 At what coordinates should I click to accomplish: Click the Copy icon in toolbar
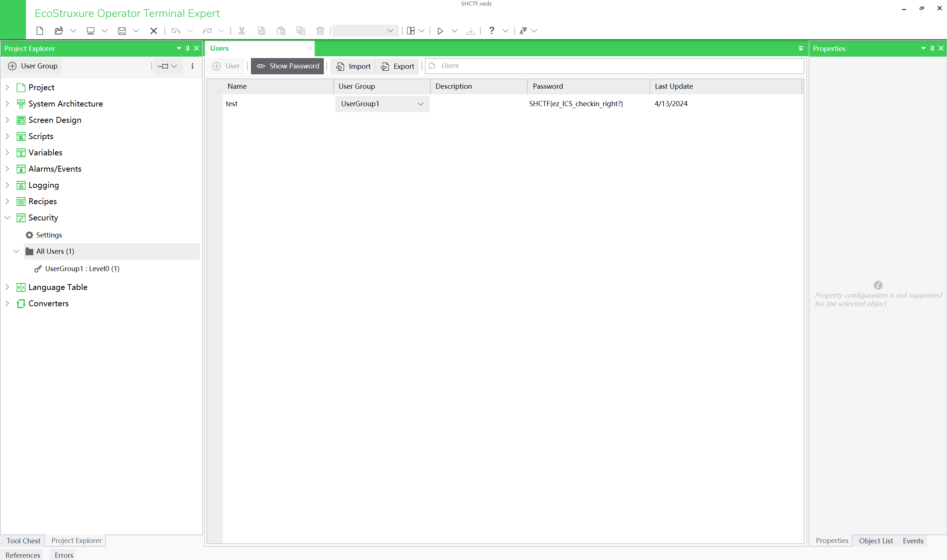pyautogui.click(x=262, y=31)
